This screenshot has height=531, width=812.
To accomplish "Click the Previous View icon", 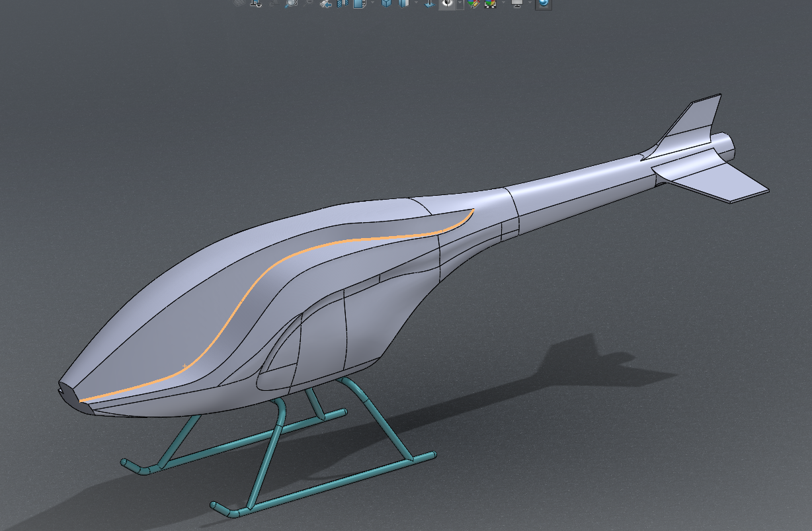I will click(x=325, y=3).
